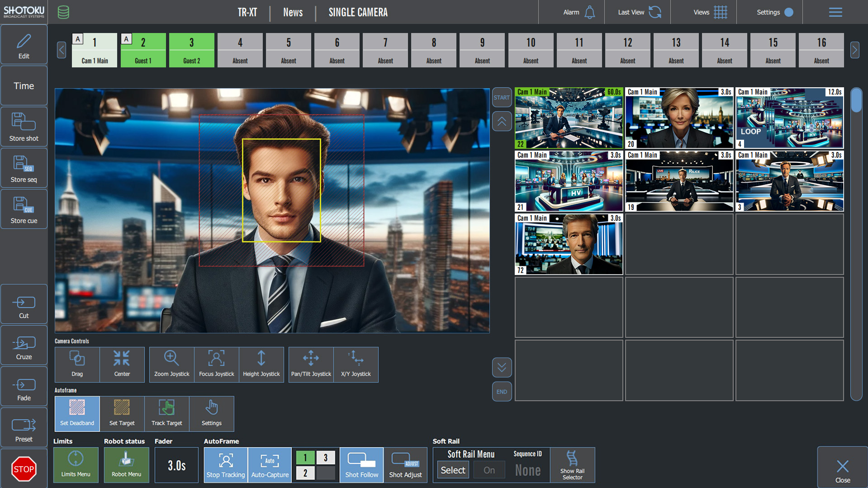Select the Track Target autoframe tool

pos(166,413)
